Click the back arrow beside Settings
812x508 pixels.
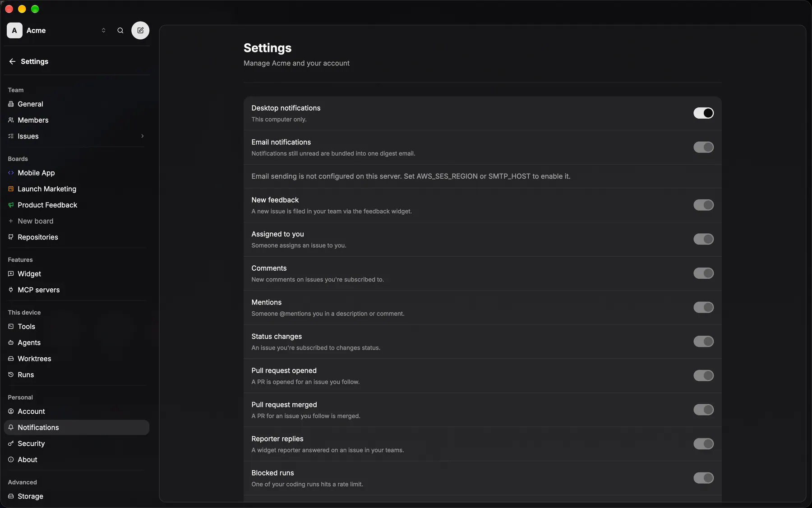coord(12,61)
